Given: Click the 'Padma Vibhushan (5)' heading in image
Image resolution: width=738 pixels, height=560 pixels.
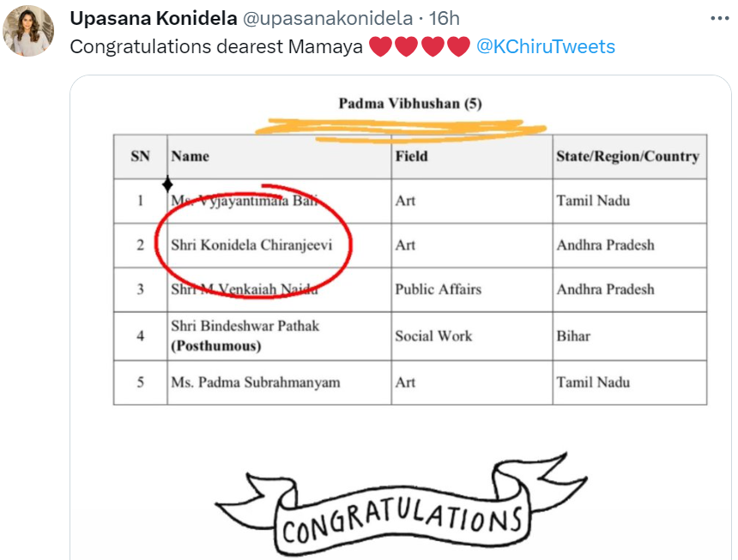Looking at the screenshot, I should (x=410, y=104).
